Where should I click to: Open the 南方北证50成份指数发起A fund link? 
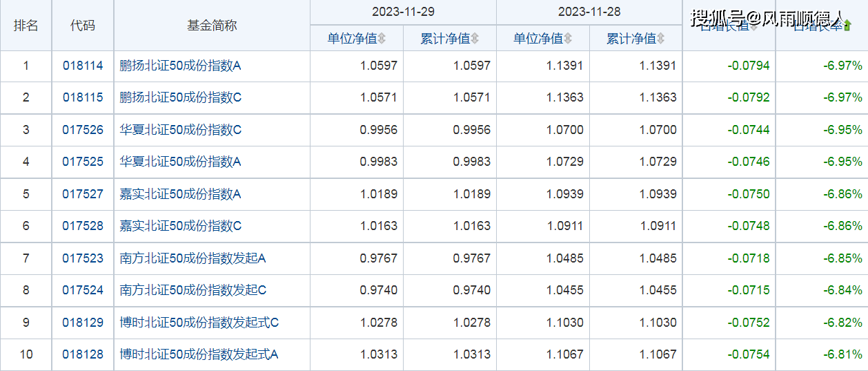[193, 258]
